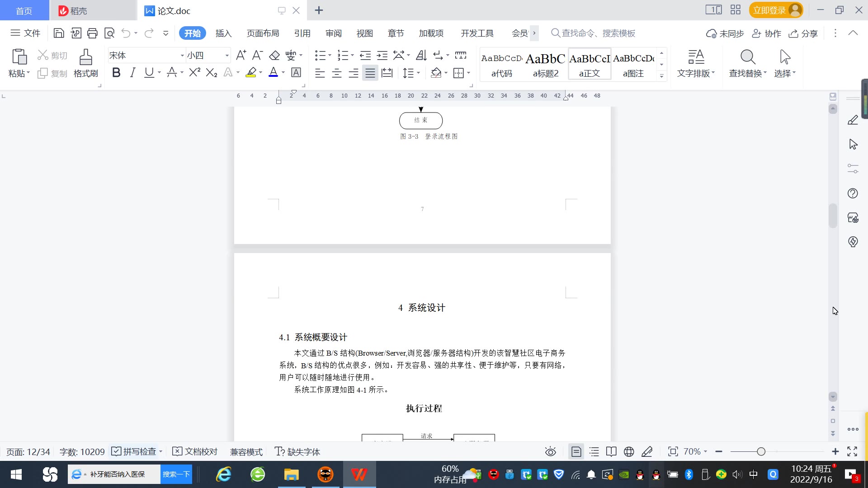Toggle spell check (拼写检查) in status bar
This screenshot has width=868, height=488.
pyautogui.click(x=134, y=451)
